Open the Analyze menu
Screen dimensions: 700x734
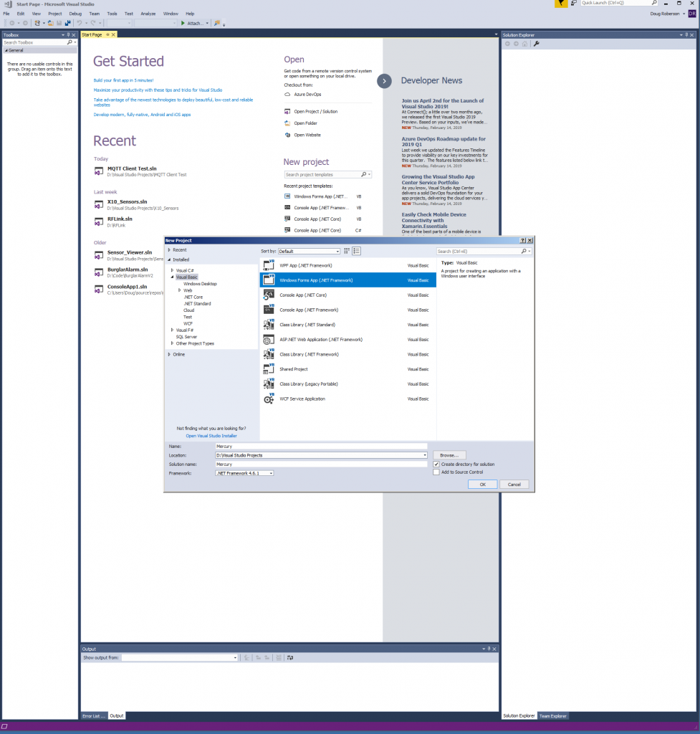point(148,14)
